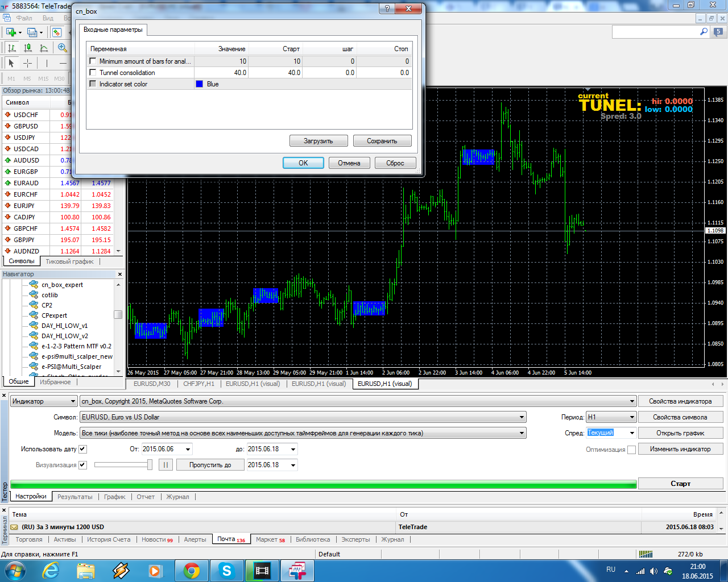
Task: Open Skype from the taskbar
Action: (x=227, y=570)
